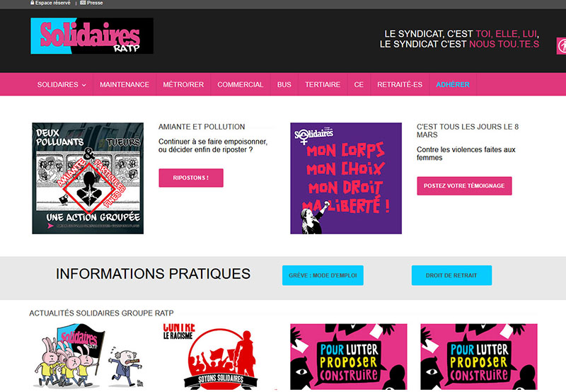The height and width of the screenshot is (392, 566).
Task: Click the Ripostons ! button
Action: [x=191, y=178]
